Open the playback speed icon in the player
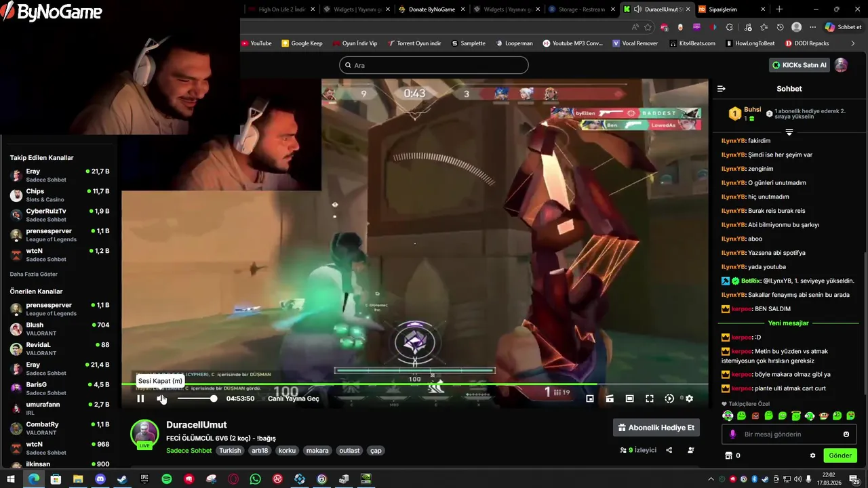 669,399
